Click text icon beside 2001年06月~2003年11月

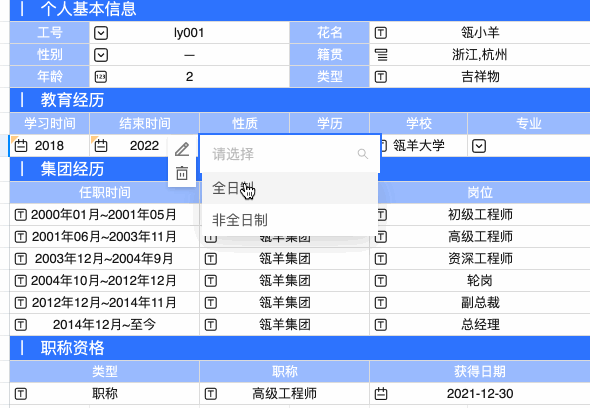coord(20,237)
